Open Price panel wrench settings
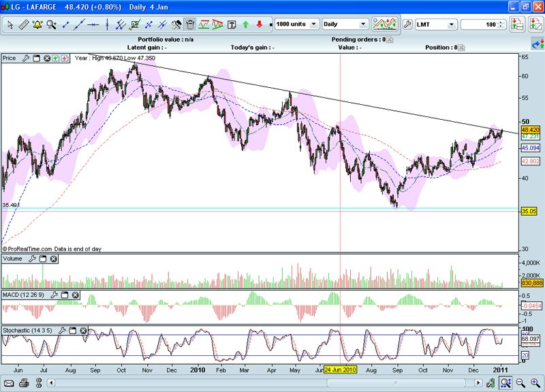This screenshot has width=545, height=392. pyautogui.click(x=26, y=59)
